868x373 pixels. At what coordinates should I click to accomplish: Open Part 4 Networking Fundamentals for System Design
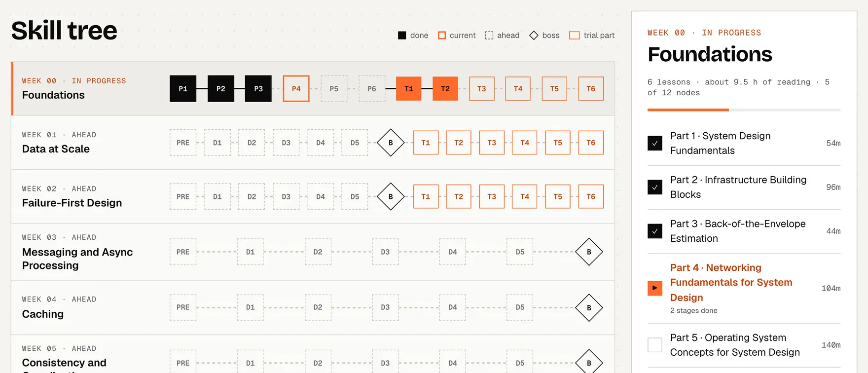point(731,283)
